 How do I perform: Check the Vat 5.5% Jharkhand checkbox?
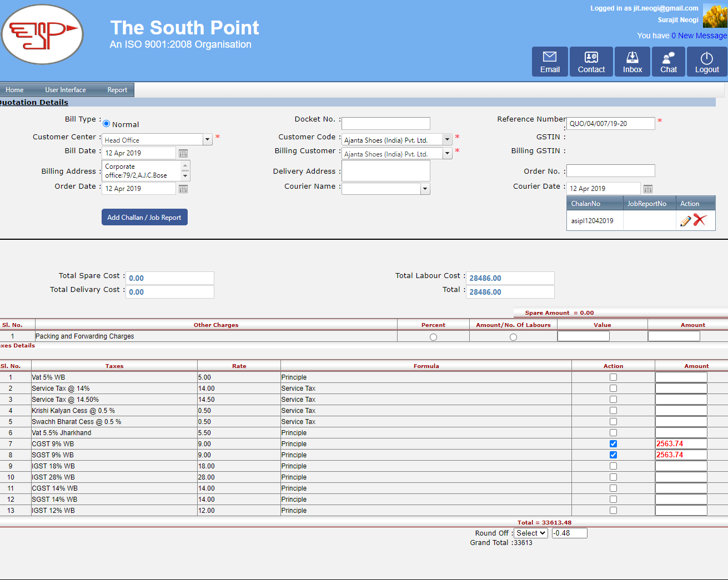tap(613, 433)
